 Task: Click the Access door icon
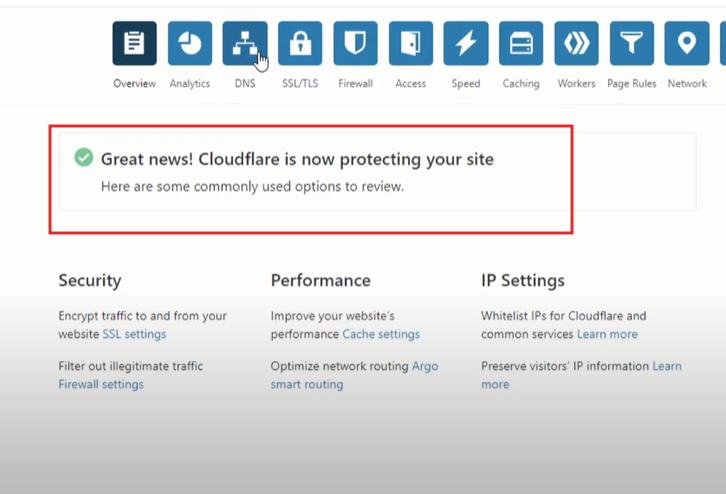[x=410, y=44]
